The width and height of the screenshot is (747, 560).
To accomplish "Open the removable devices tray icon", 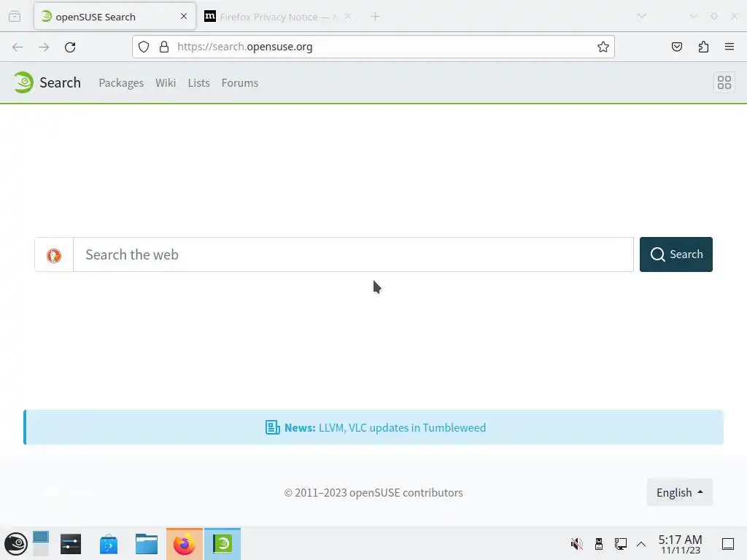I will 599,544.
